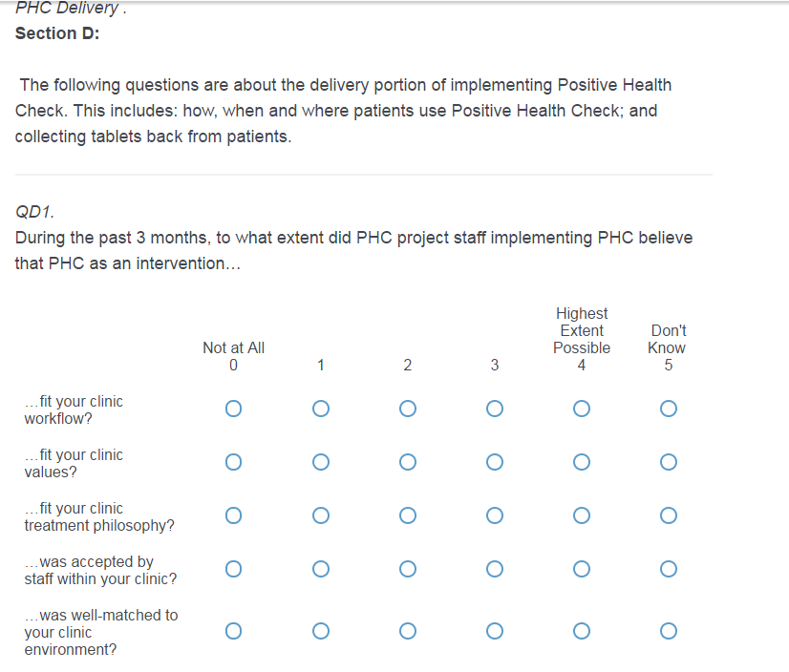This screenshot has height=672, width=789.
Task: Select rating 4 for fit clinic workflow
Action: pyautogui.click(x=581, y=409)
